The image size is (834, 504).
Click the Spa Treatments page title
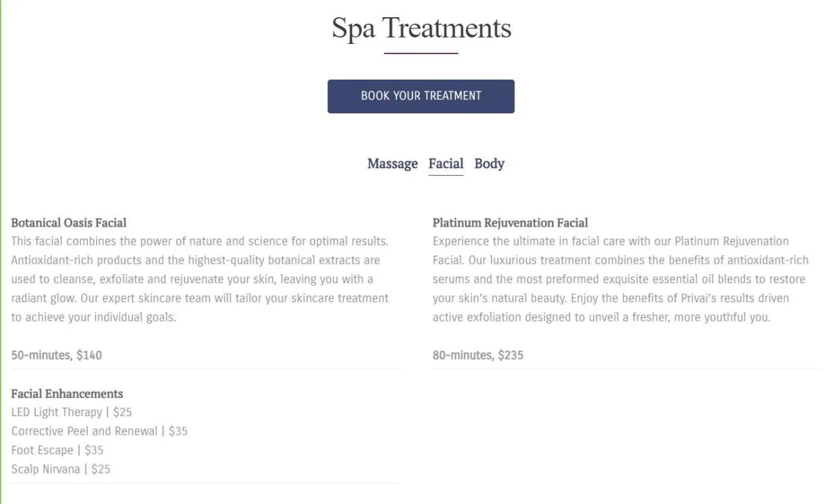tap(421, 28)
